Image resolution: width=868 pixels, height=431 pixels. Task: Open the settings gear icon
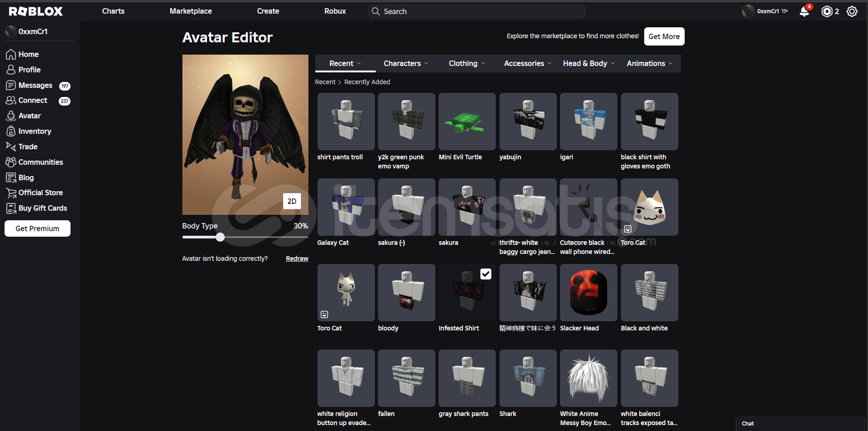coord(852,11)
